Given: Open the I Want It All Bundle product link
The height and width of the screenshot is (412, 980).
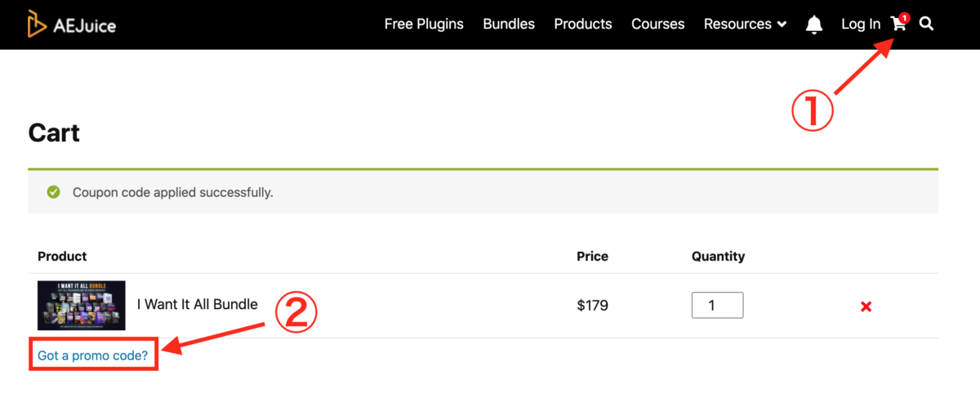Looking at the screenshot, I should pos(197,305).
